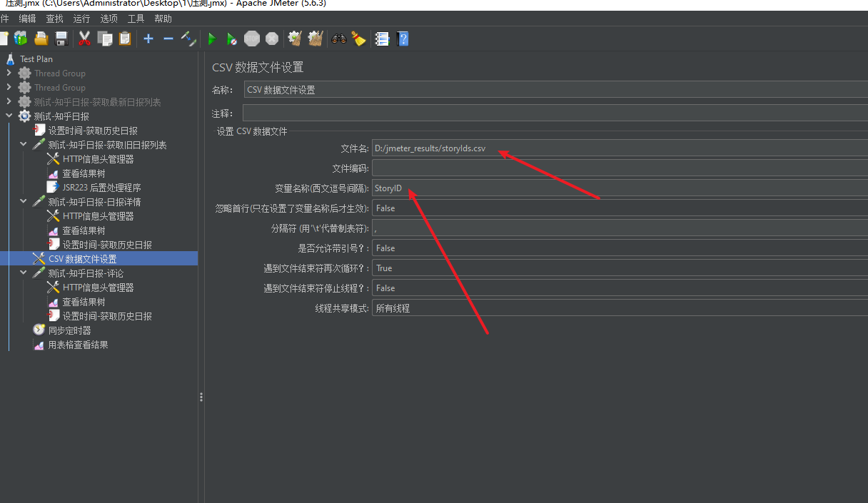Screen dimensions: 868x503
Task: Click the empty 文件编码 field
Action: (620, 168)
